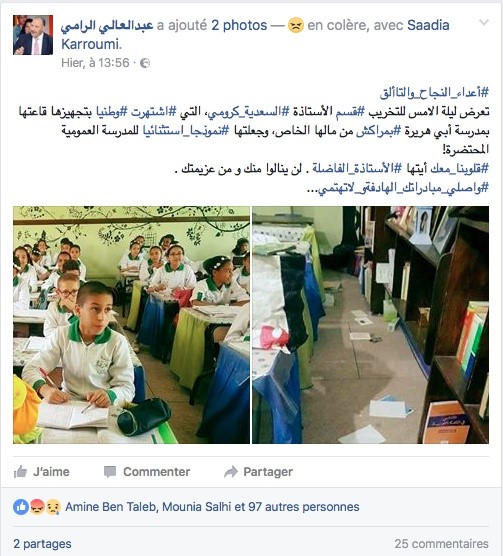Open the post options chevron menu
Image resolution: width=503 pixels, height=556 pixels.
tap(484, 23)
